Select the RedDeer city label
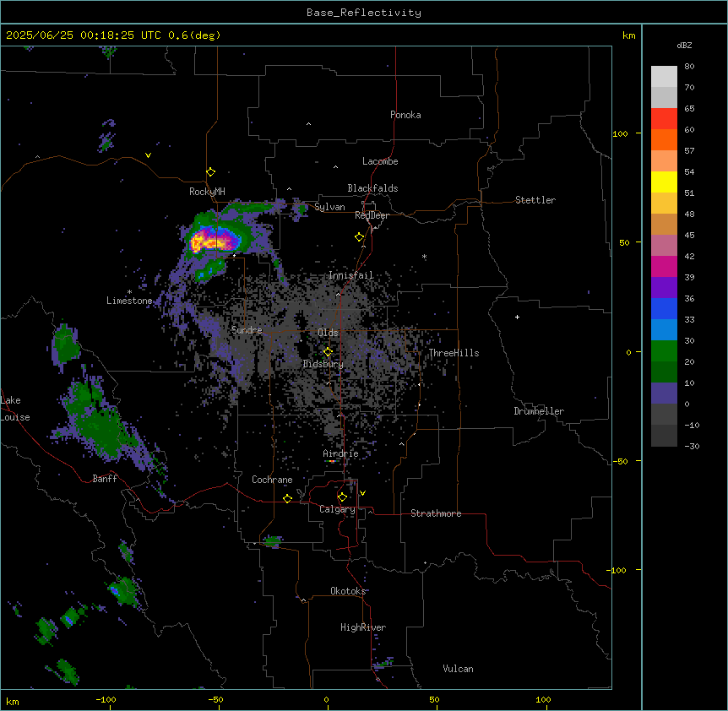728x711 pixels. tap(372, 215)
